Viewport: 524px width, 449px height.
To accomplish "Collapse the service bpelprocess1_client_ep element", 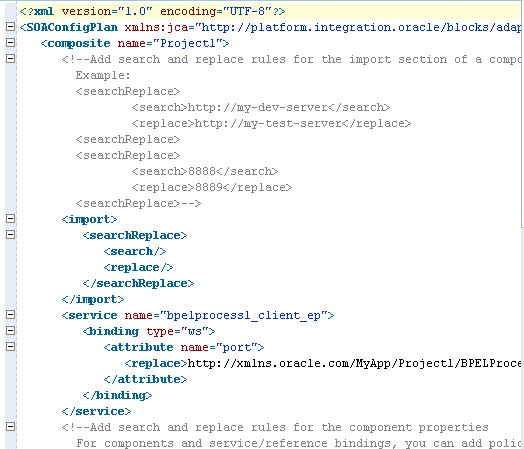I will (10, 314).
